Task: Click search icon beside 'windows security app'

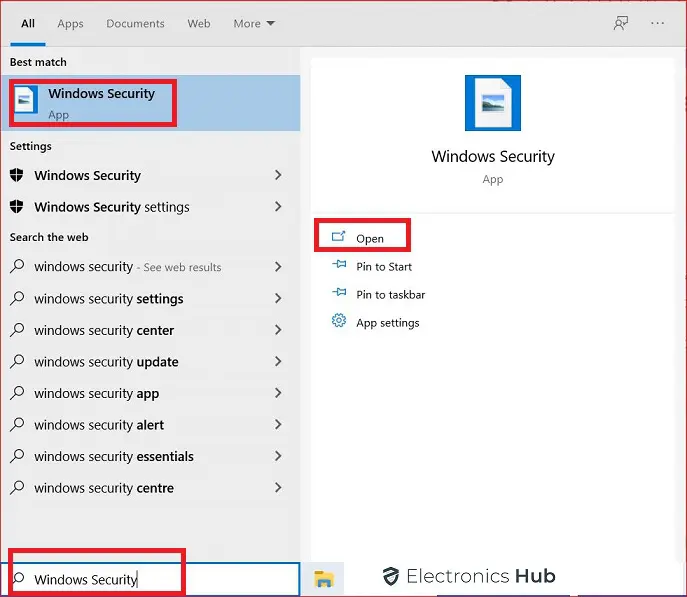Action: [17, 392]
